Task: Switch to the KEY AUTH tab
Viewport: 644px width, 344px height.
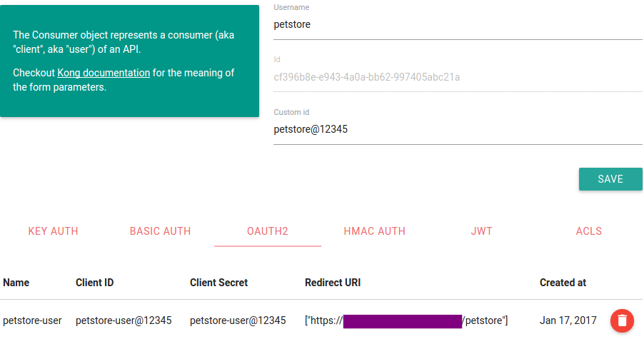Action: click(x=54, y=231)
